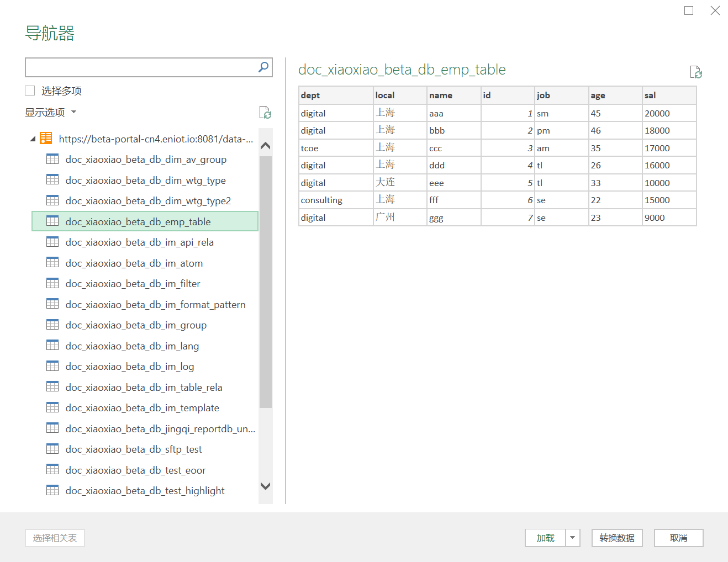Click the 转换数据 button
Screen dimensions: 728x562
point(616,538)
